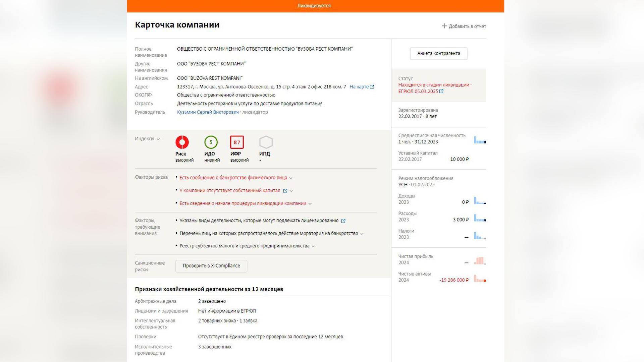
Task: Click the headcount mini bar chart
Action: (x=480, y=140)
